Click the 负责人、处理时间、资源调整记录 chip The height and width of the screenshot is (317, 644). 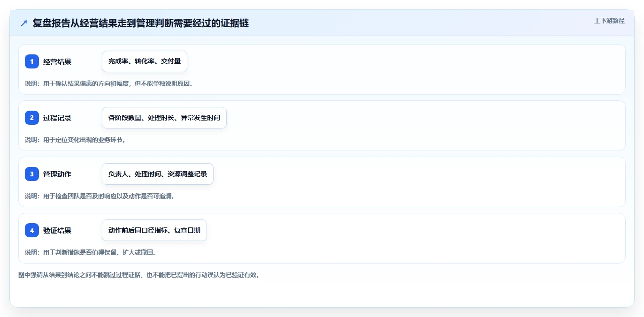click(x=158, y=174)
